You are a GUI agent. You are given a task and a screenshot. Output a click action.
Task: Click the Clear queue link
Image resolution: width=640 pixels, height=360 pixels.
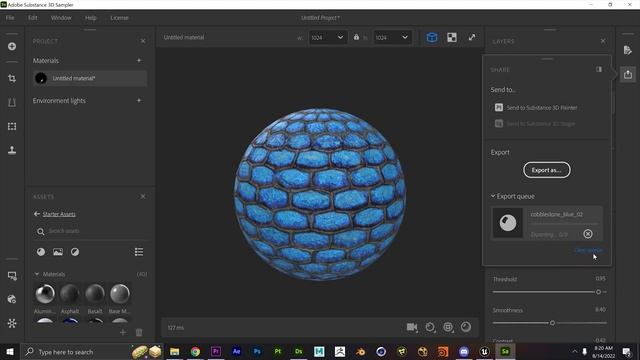tap(588, 250)
